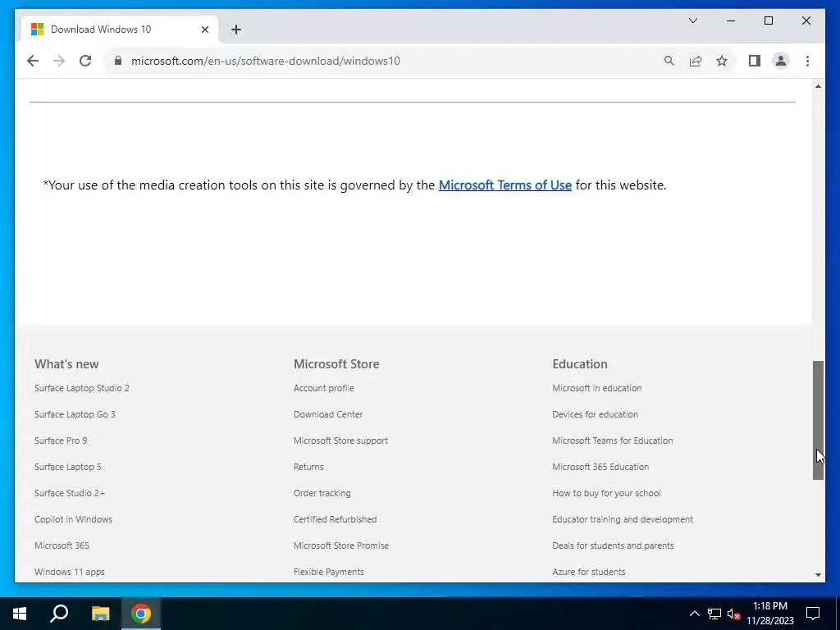Image resolution: width=840 pixels, height=630 pixels.
Task: View site information via the lock icon
Action: point(118,61)
